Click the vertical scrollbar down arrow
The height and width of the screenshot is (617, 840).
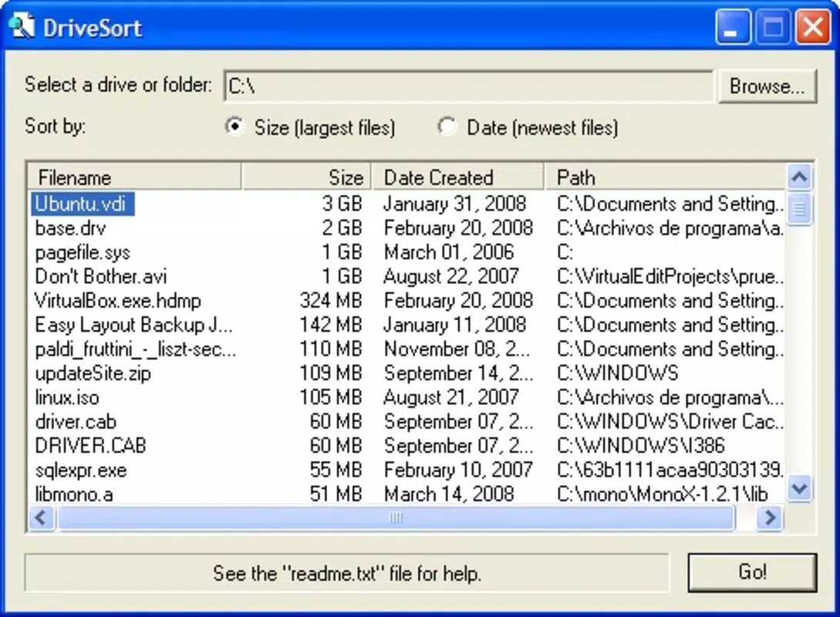point(799,488)
